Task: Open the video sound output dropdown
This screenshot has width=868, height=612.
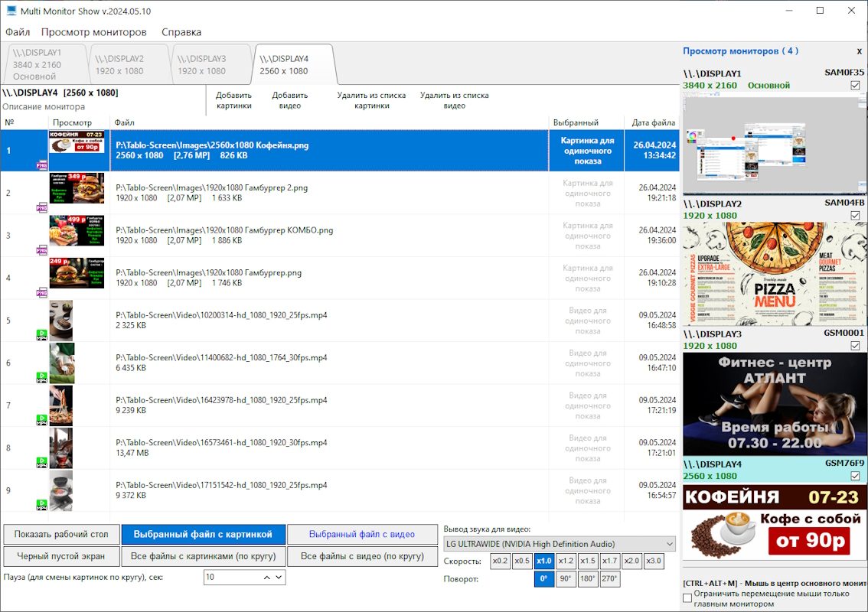Action: pyautogui.click(x=560, y=544)
